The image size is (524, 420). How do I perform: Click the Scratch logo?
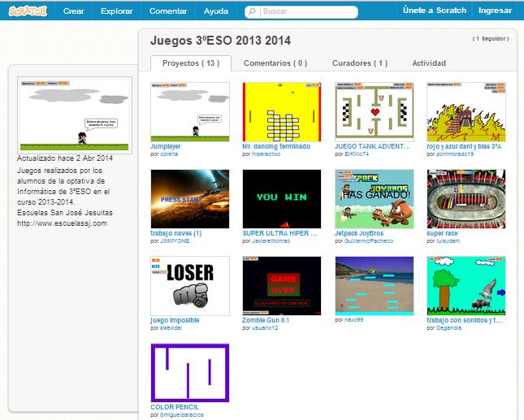[28, 11]
